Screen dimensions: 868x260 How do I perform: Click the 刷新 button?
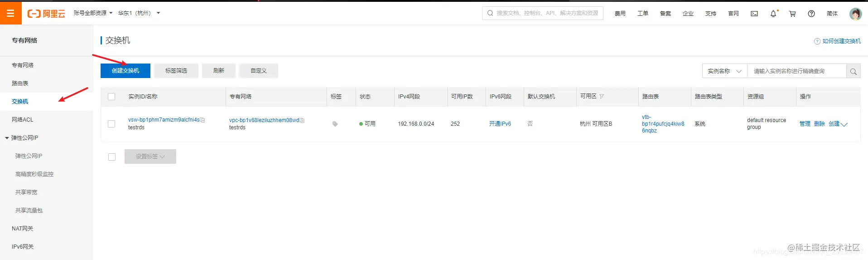coord(219,71)
